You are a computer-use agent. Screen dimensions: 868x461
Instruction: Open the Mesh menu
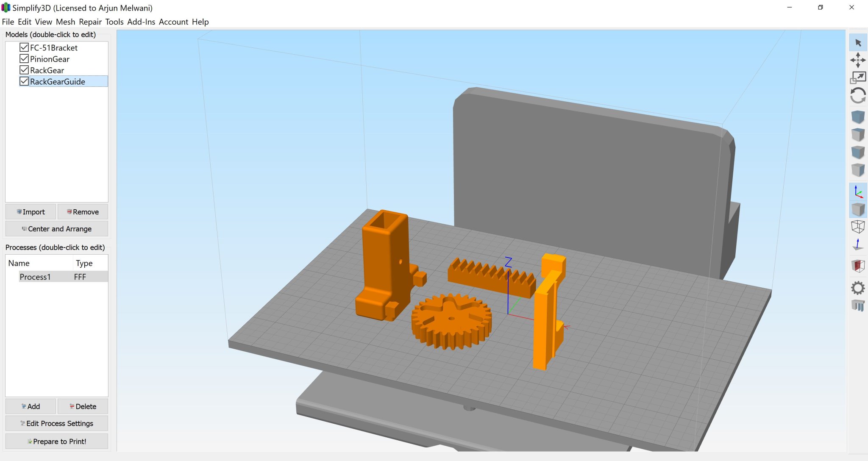click(x=65, y=22)
